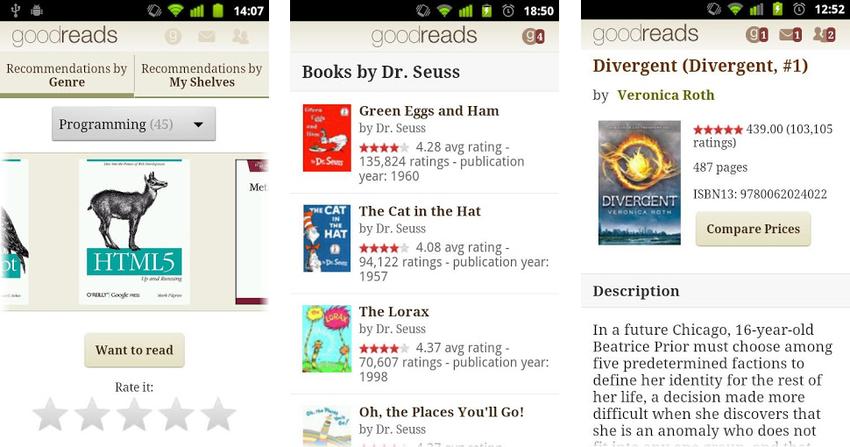Open messages envelope icon with badge 1

click(790, 35)
